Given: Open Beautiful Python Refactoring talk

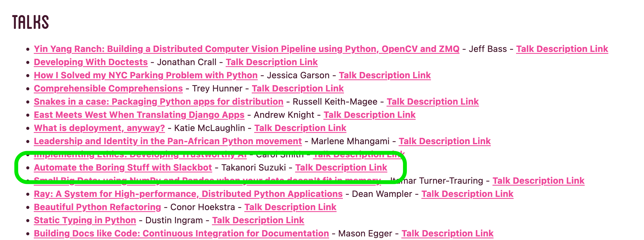Looking at the screenshot, I should click(97, 207).
